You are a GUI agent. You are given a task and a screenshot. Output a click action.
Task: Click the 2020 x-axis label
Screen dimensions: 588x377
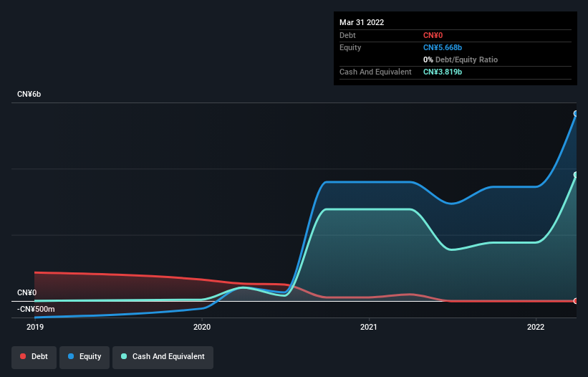click(202, 327)
